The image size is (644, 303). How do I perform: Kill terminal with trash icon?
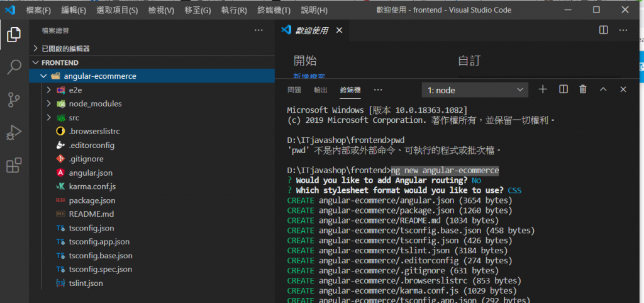[583, 89]
